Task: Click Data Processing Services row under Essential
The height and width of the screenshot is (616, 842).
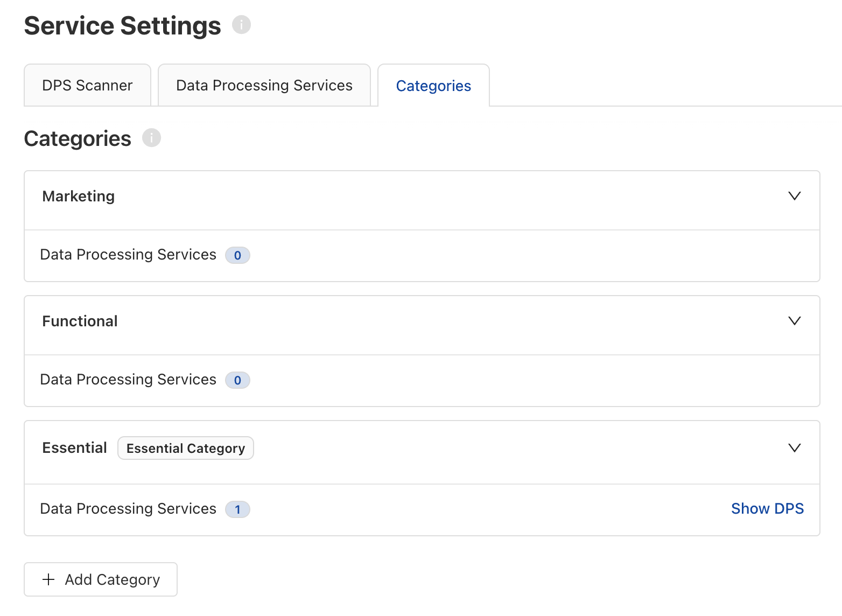Action: (x=128, y=508)
